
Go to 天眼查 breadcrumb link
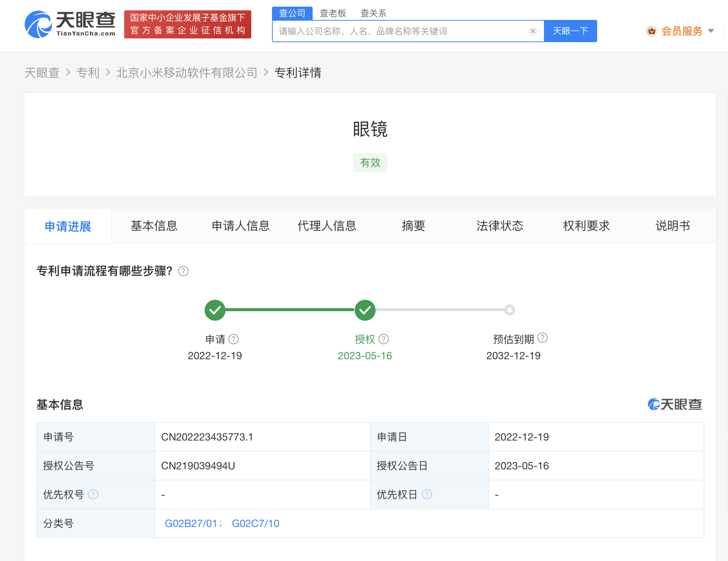(x=42, y=73)
